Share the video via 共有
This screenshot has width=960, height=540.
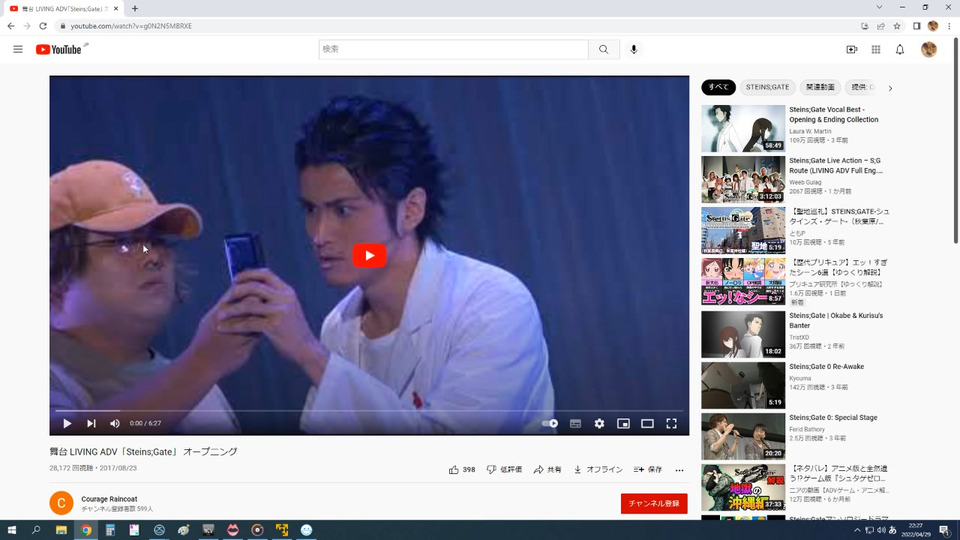point(547,470)
